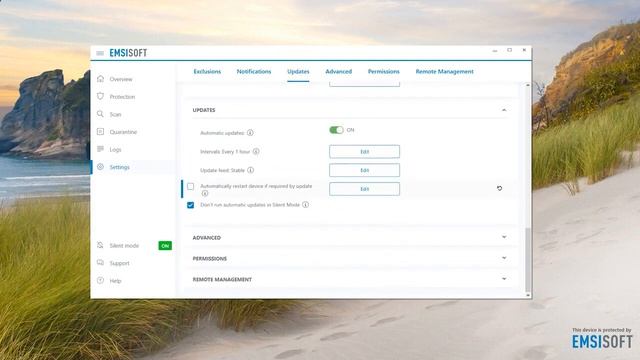
Task: Open the Quarantine box icon
Action: 100,131
